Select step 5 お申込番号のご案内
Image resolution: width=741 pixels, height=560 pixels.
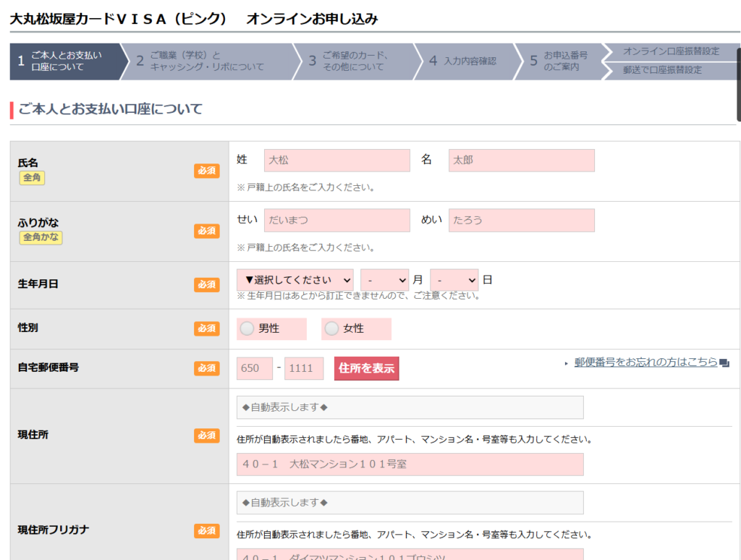click(561, 61)
